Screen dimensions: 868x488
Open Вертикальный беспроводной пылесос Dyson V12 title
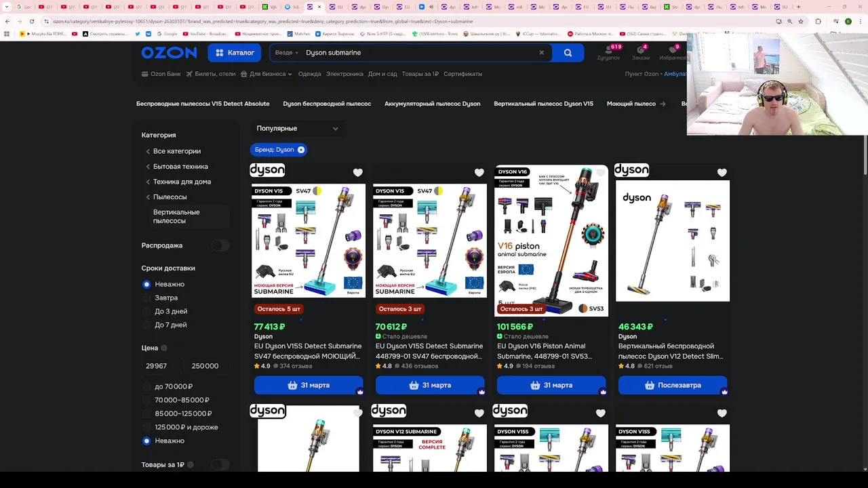(671, 351)
